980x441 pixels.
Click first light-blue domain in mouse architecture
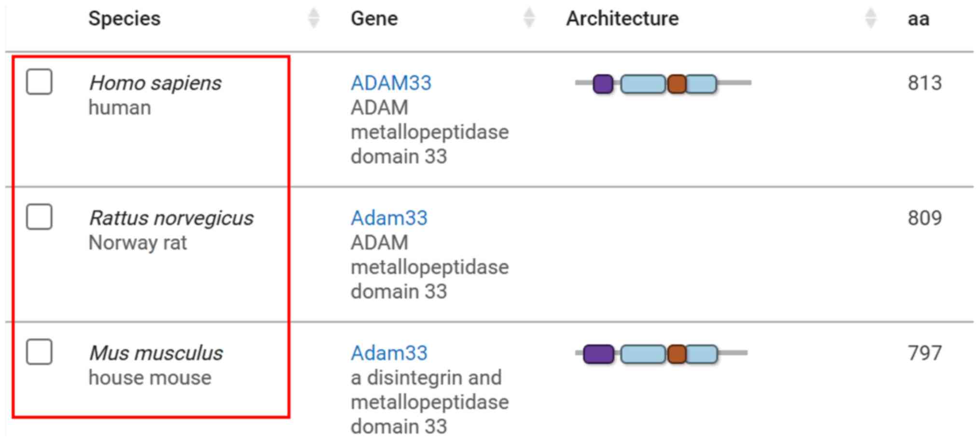click(x=643, y=354)
